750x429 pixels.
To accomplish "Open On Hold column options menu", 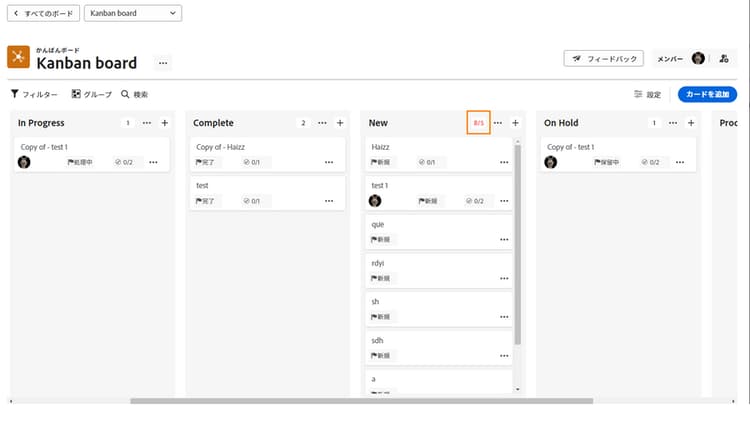I will coord(673,123).
